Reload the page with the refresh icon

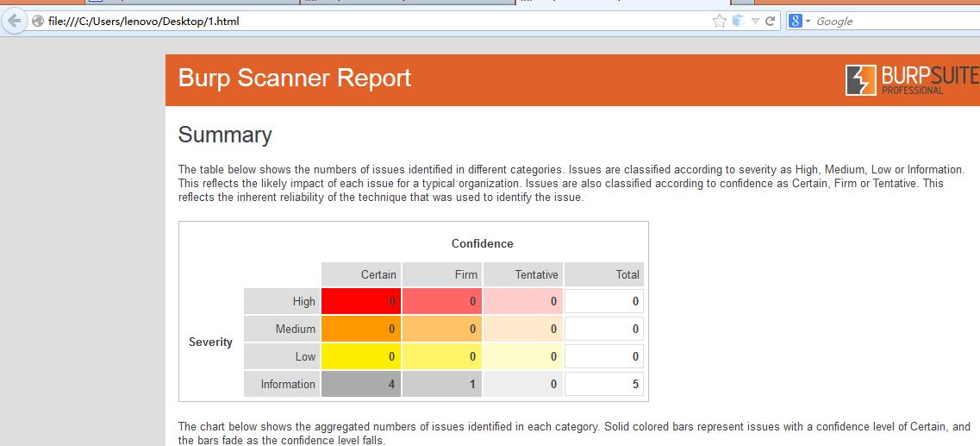click(x=770, y=22)
